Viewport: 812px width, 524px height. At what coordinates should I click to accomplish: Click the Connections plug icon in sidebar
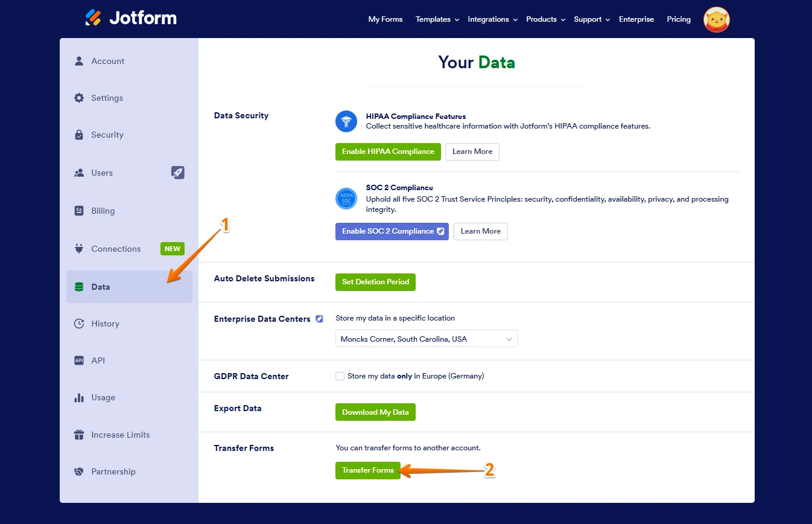click(x=79, y=249)
